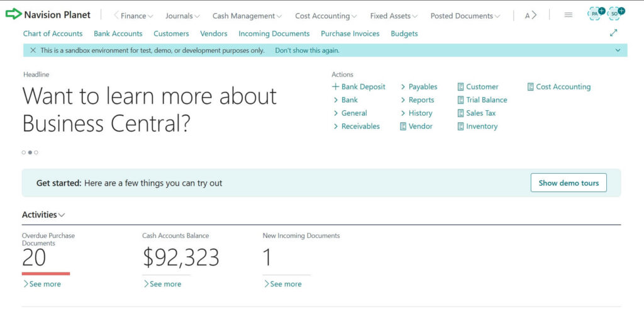Open the Cost Accounting report
The width and height of the screenshot is (644, 311).
point(563,87)
